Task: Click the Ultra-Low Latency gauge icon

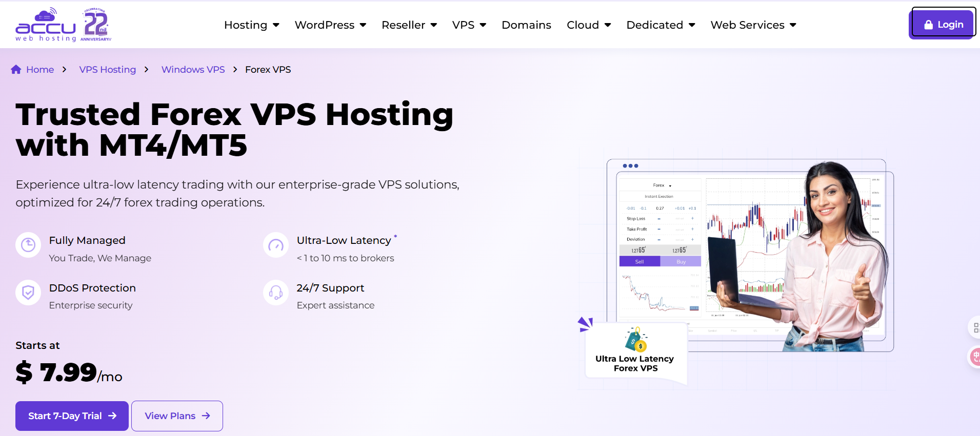Action: coord(276,245)
